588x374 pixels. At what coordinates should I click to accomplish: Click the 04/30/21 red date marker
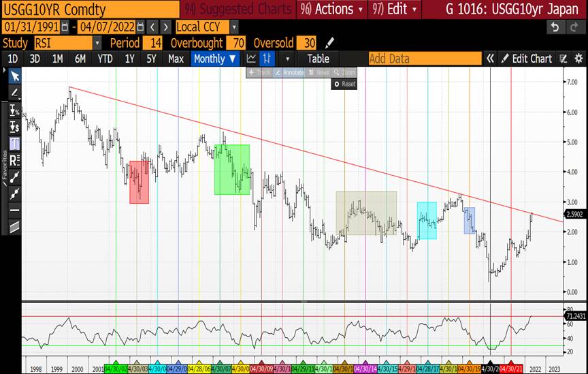pyautogui.click(x=511, y=369)
